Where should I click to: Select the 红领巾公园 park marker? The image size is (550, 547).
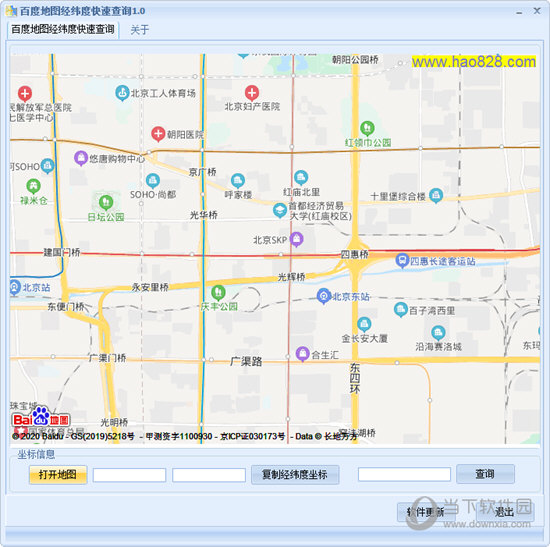[x=367, y=129]
